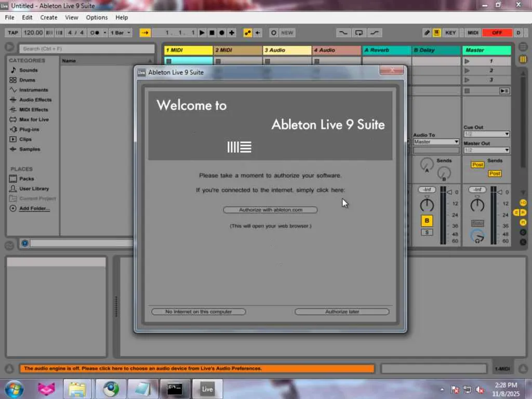Viewport: 532px width, 399px height.
Task: Click the Stop button in transport bar
Action: point(212,33)
